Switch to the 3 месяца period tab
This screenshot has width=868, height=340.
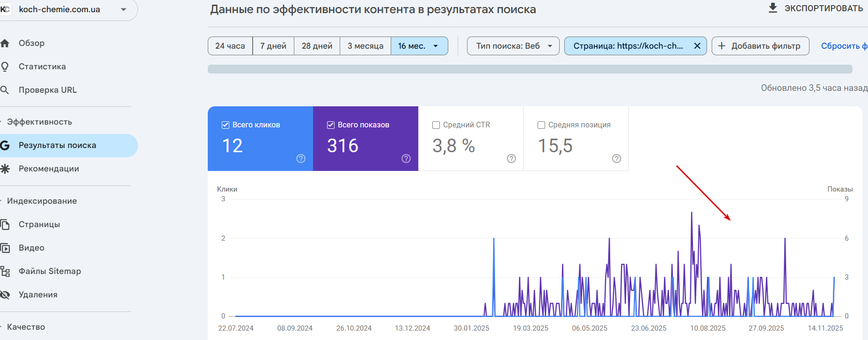click(x=365, y=46)
